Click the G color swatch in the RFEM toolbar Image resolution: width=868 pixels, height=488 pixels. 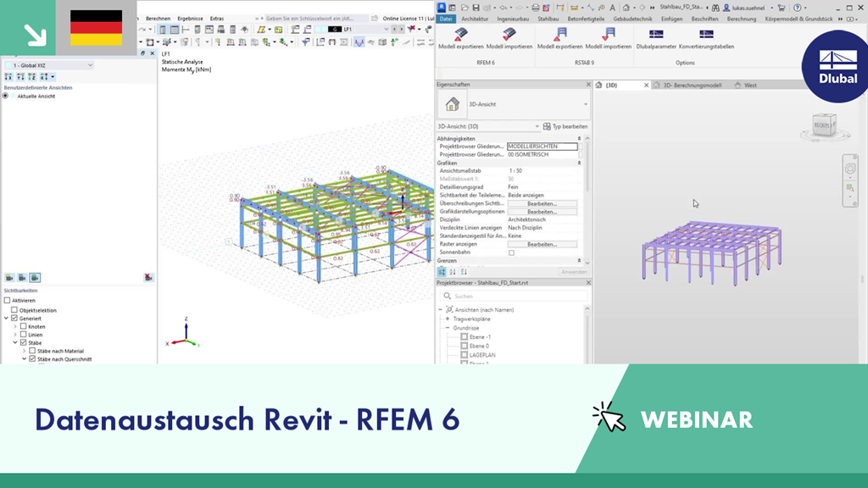tap(334, 28)
